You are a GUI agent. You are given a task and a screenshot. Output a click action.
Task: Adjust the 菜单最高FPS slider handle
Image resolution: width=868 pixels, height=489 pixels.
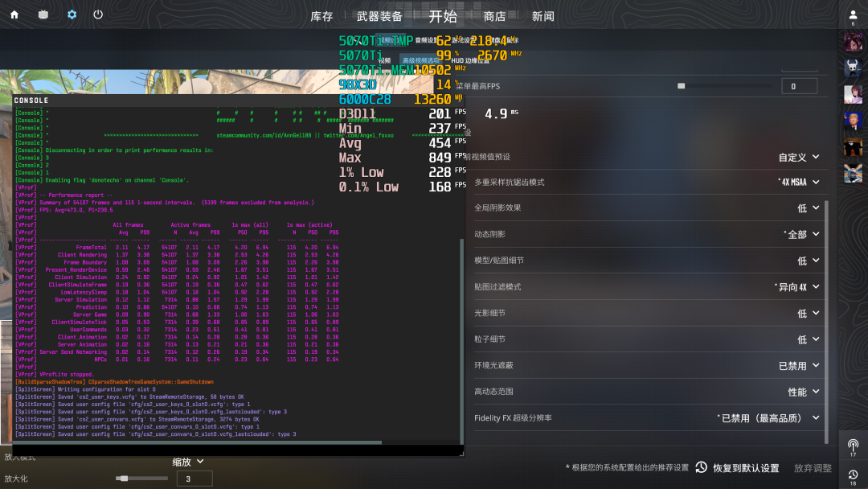682,86
